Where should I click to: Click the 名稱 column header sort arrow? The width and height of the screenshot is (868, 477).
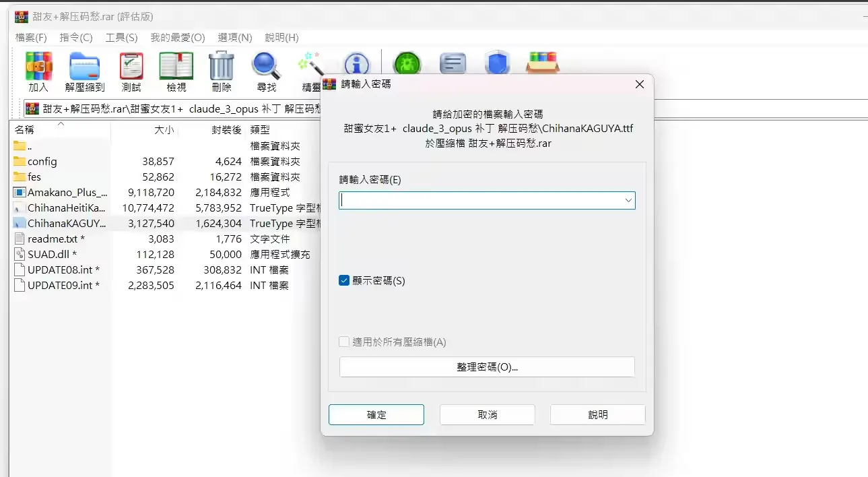(x=61, y=123)
